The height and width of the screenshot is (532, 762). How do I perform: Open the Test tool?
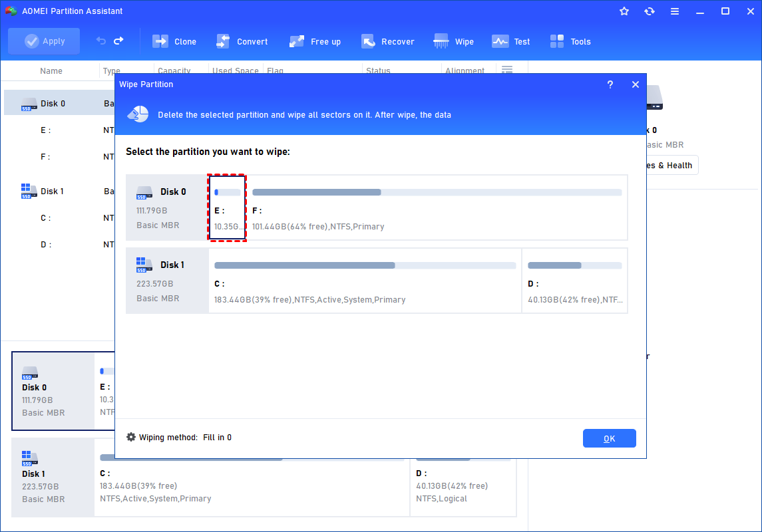pyautogui.click(x=510, y=42)
